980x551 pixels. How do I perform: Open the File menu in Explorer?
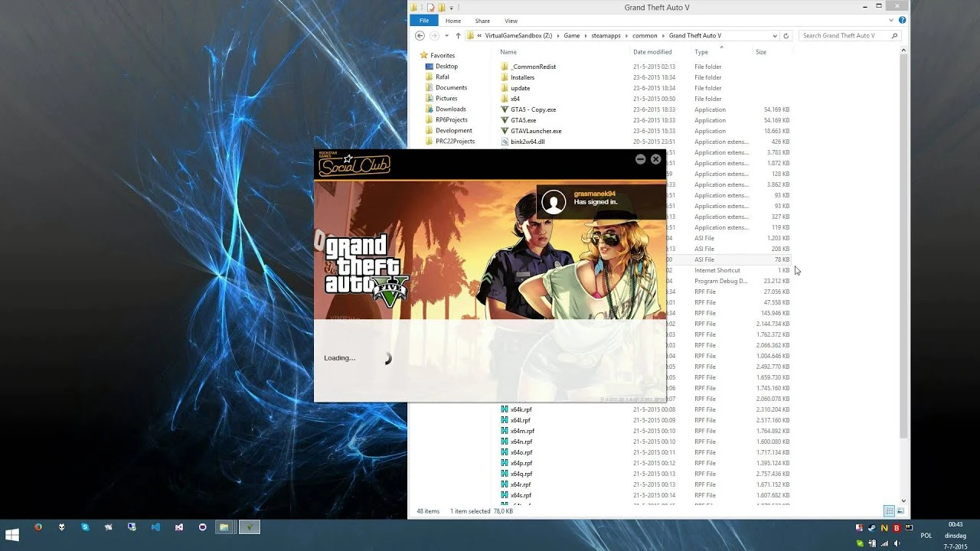tap(423, 21)
